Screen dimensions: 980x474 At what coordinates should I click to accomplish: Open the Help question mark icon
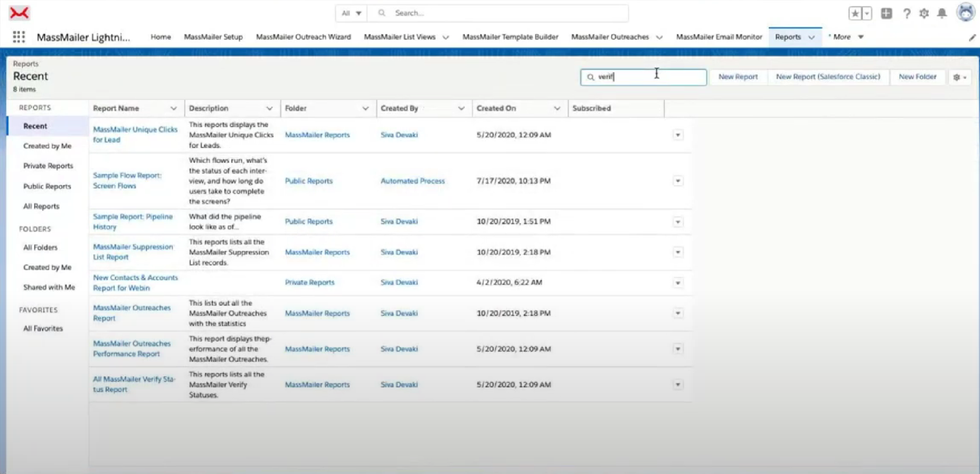pyautogui.click(x=906, y=14)
